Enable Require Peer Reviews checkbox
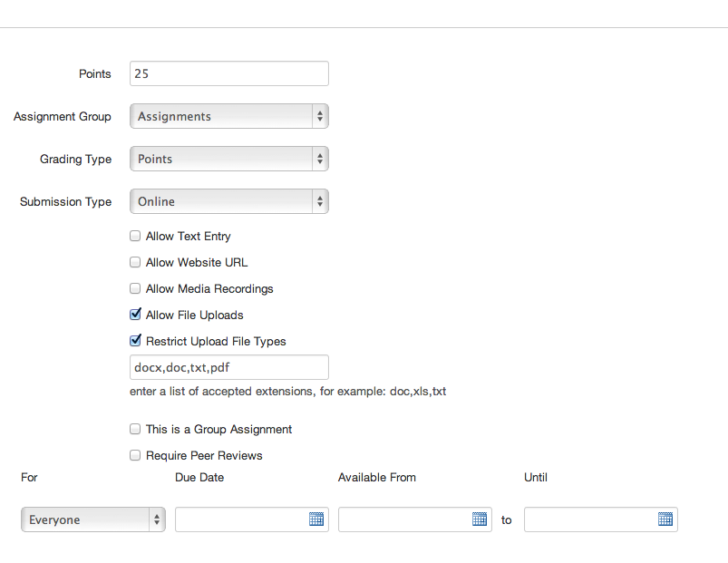Screen dimensions: 728x563 click(x=135, y=455)
